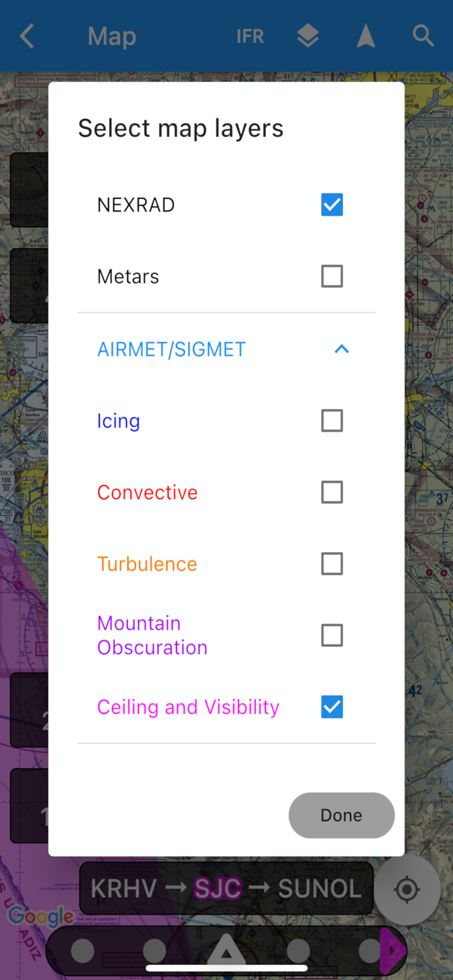Select the navigation arrow icon at top
Viewport: 453px width, 980px height.
[x=365, y=36]
